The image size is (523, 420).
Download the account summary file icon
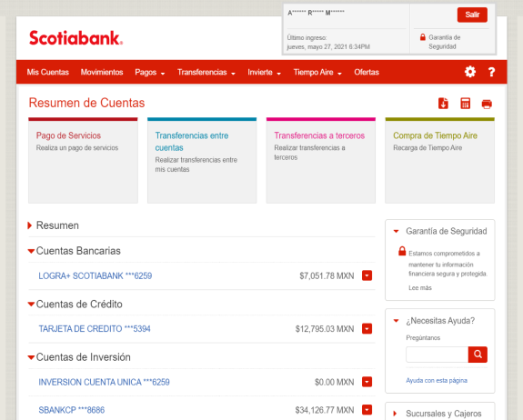[x=443, y=104]
